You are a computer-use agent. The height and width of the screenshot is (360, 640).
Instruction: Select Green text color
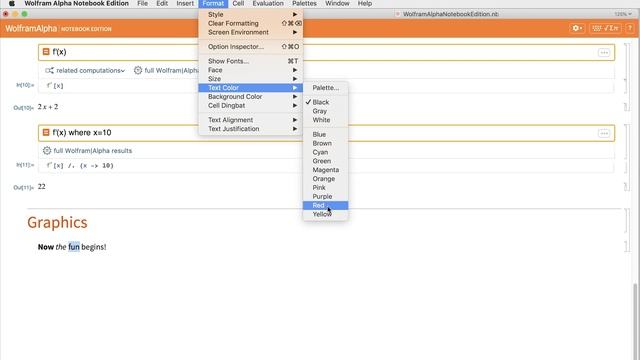[325, 161]
